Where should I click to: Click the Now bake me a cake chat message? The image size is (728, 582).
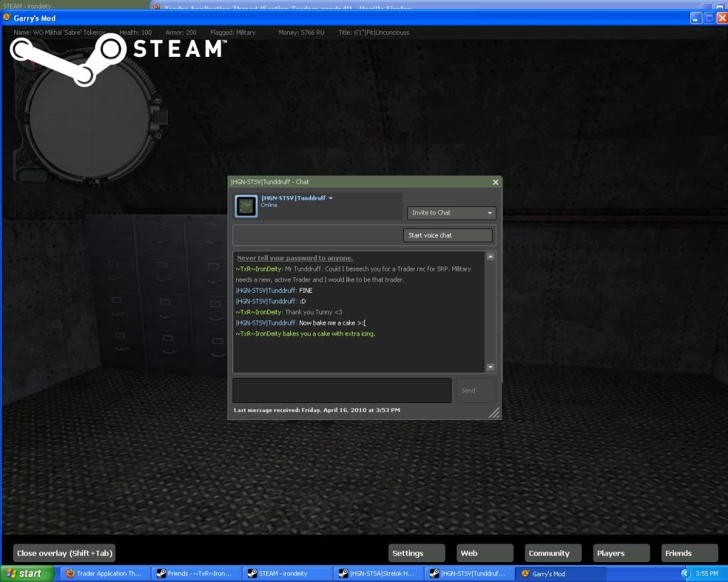pos(333,323)
